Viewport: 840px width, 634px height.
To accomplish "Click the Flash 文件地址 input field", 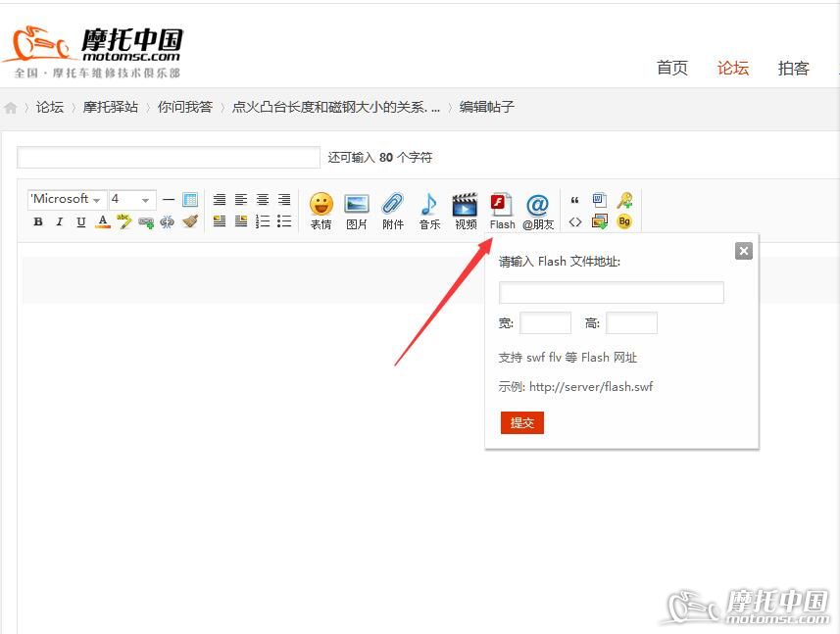I will pos(611,292).
